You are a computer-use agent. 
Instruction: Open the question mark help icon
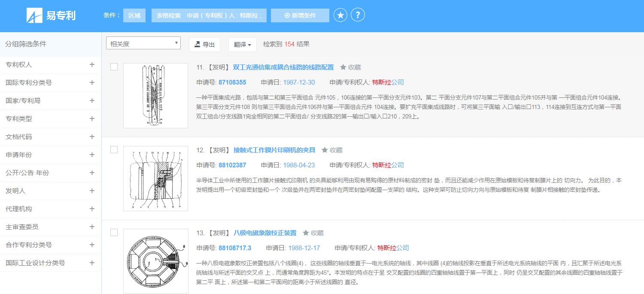coord(358,15)
